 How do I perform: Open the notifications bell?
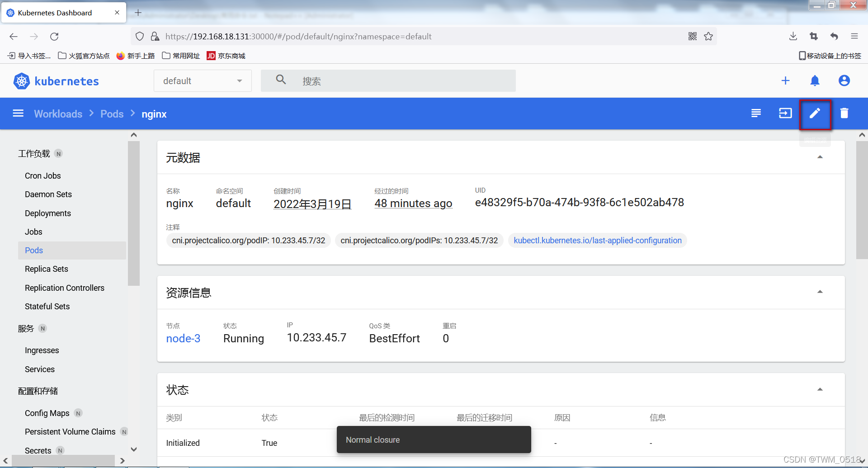point(815,81)
